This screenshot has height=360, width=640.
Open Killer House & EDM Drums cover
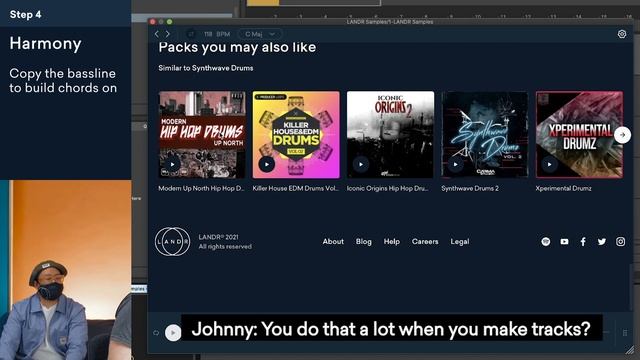pyautogui.click(x=296, y=135)
